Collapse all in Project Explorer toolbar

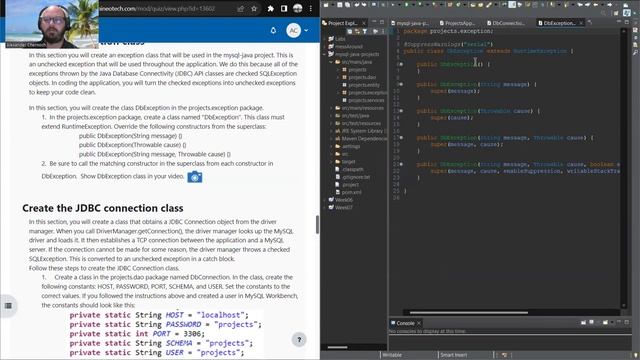click(x=350, y=31)
